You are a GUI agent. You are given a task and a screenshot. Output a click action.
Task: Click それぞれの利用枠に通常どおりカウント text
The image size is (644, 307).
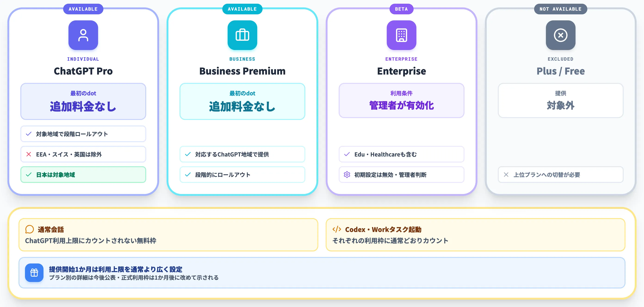click(x=390, y=241)
